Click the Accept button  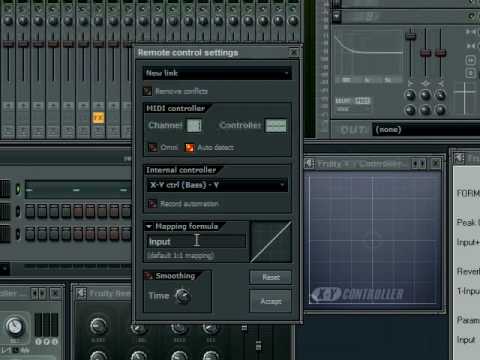click(x=271, y=301)
